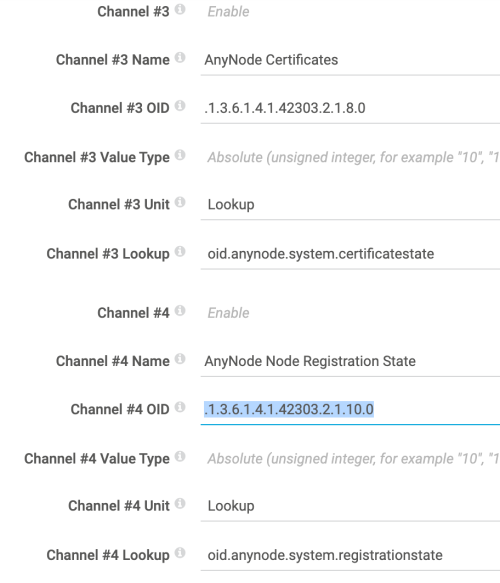This screenshot has height=583, width=500.
Task: Show info tooltip for Channel #3 OID
Action: click(x=180, y=106)
